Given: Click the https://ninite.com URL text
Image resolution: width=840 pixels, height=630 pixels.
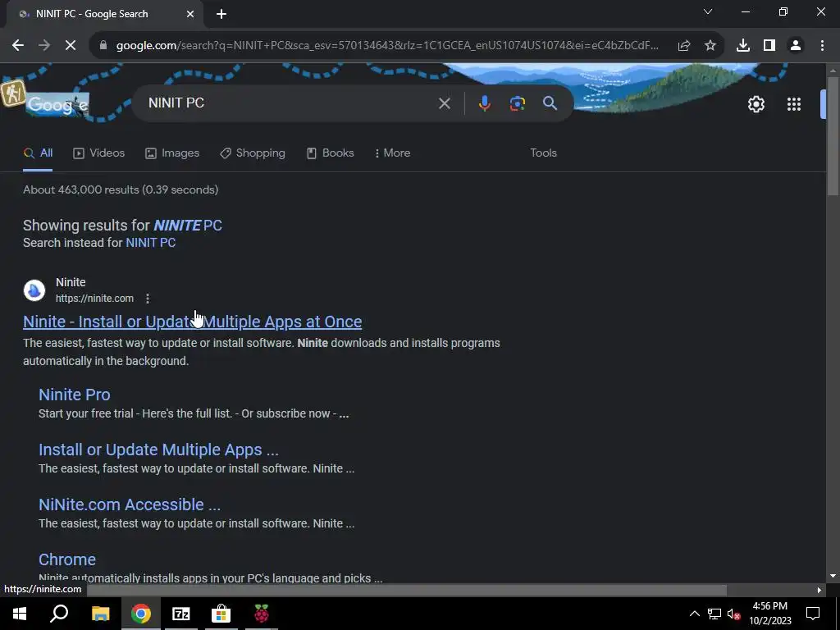Looking at the screenshot, I should pyautogui.click(x=94, y=299).
